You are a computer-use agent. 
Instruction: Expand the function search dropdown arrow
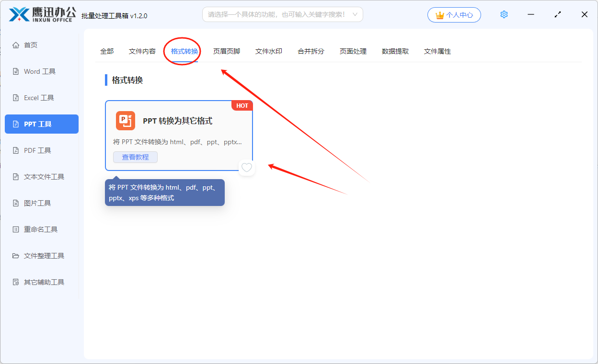pos(355,15)
